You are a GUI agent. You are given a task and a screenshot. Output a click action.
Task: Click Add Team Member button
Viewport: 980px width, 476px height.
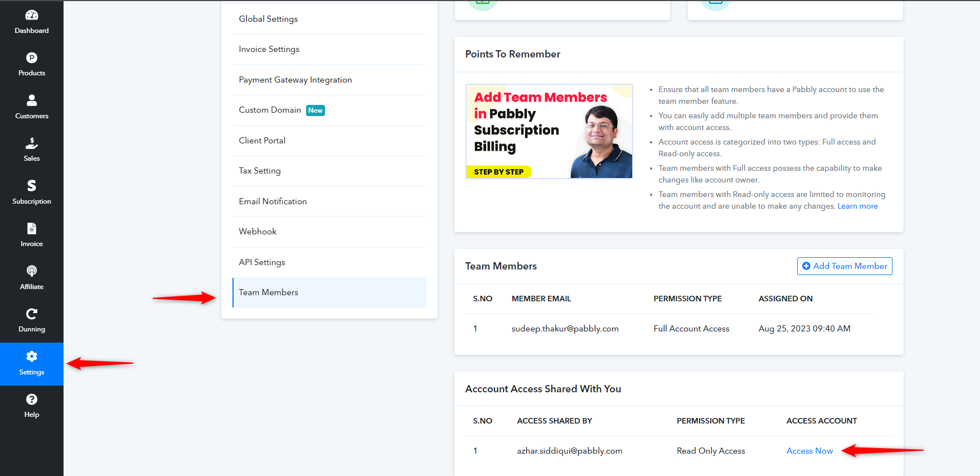click(845, 266)
